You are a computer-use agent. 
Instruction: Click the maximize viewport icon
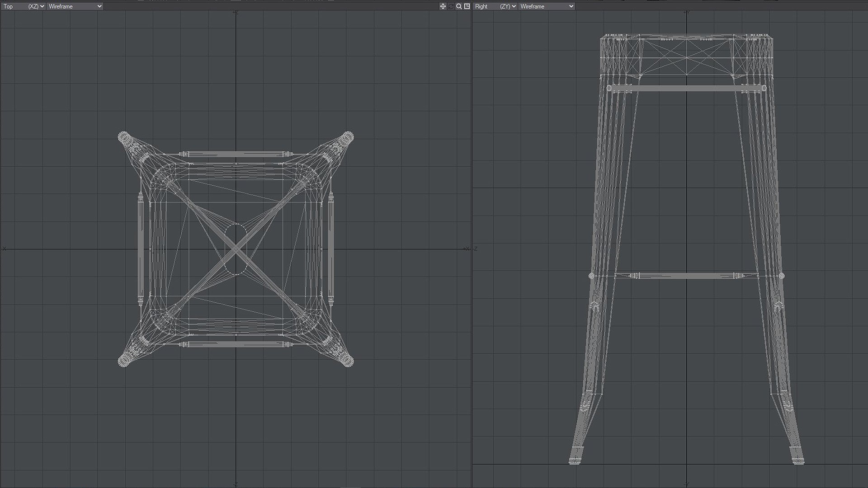(x=467, y=6)
